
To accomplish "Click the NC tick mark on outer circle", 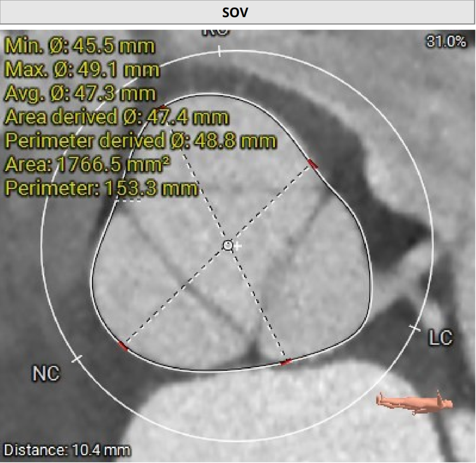I will pos(77,359).
